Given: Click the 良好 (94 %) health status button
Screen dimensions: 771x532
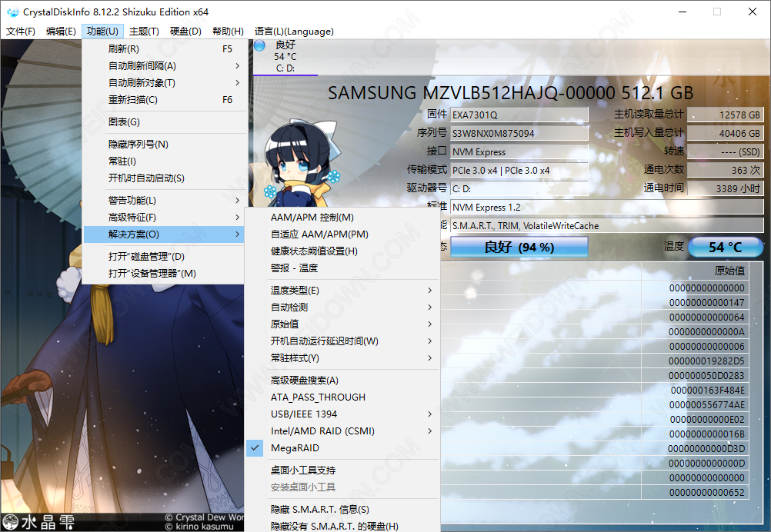Looking at the screenshot, I should point(519,247).
